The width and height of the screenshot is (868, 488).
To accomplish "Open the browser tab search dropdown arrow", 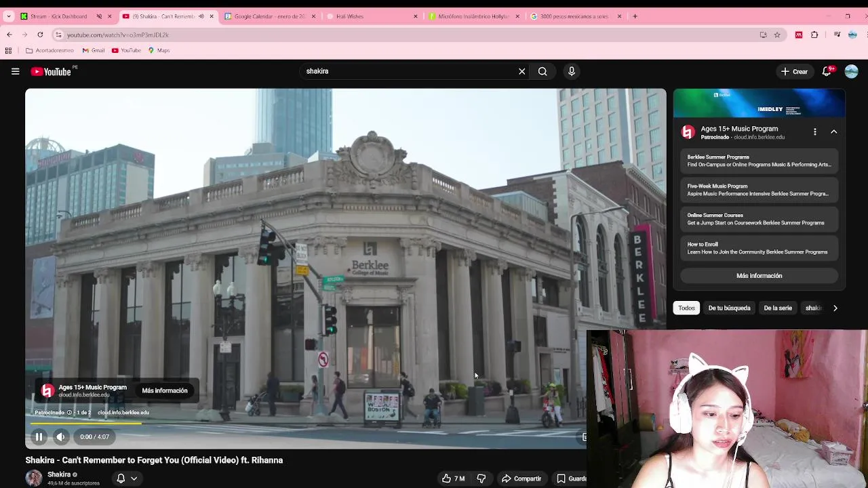I will (9, 16).
